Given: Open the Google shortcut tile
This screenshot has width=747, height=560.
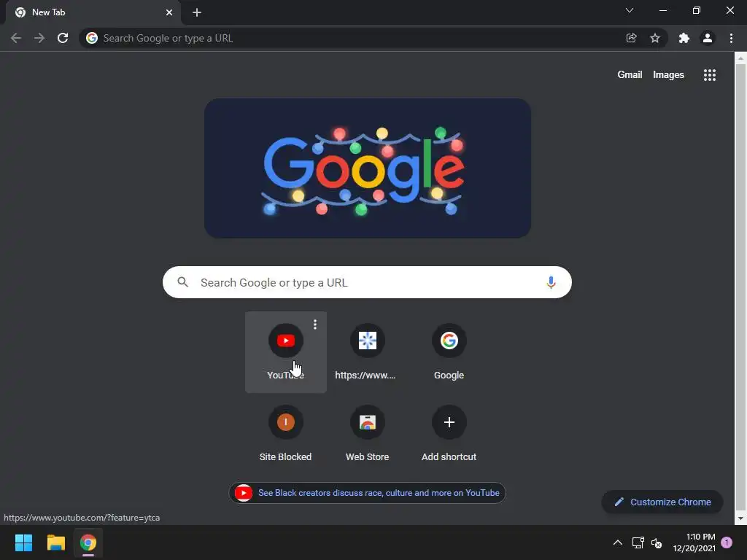Looking at the screenshot, I should pos(449,352).
